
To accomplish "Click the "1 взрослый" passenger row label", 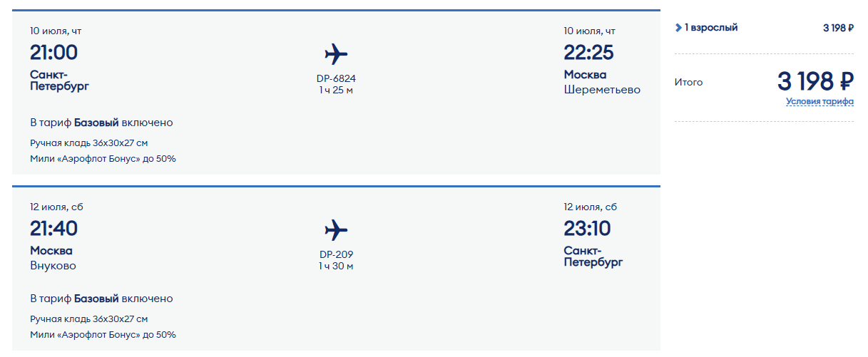I will point(711,28).
